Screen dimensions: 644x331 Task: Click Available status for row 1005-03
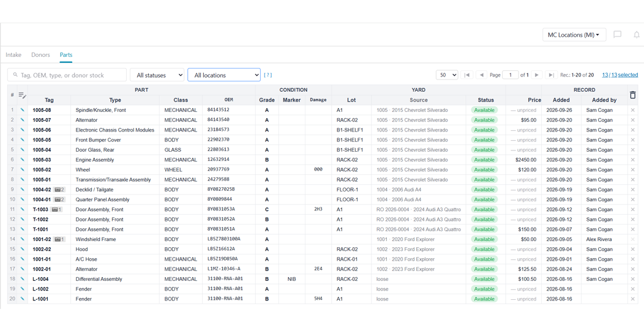484,160
